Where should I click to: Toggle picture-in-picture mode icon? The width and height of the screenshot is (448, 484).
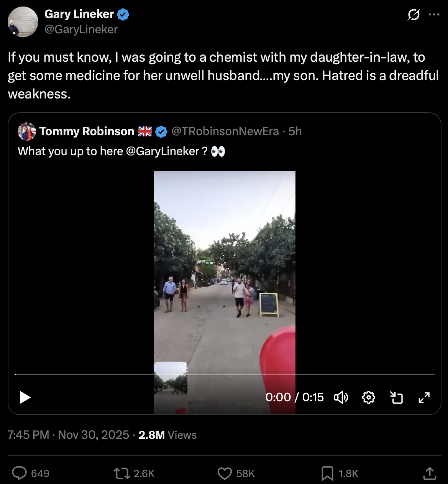coord(396,397)
